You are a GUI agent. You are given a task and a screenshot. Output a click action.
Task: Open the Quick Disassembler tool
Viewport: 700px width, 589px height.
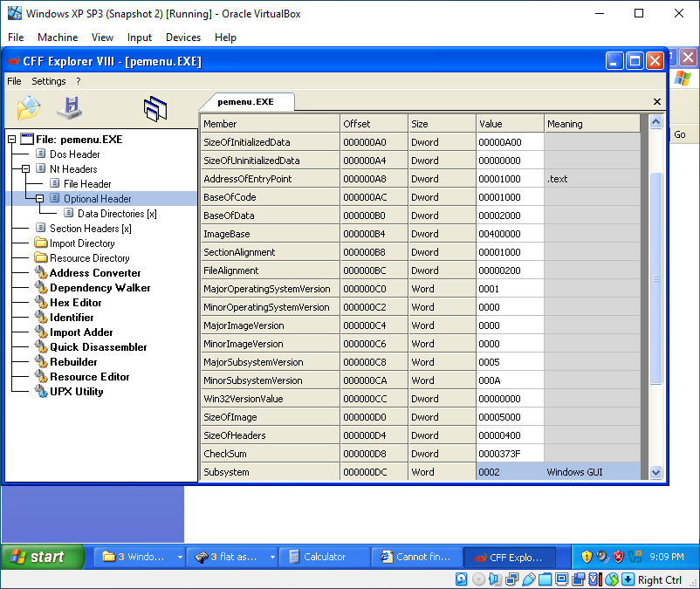tap(99, 347)
